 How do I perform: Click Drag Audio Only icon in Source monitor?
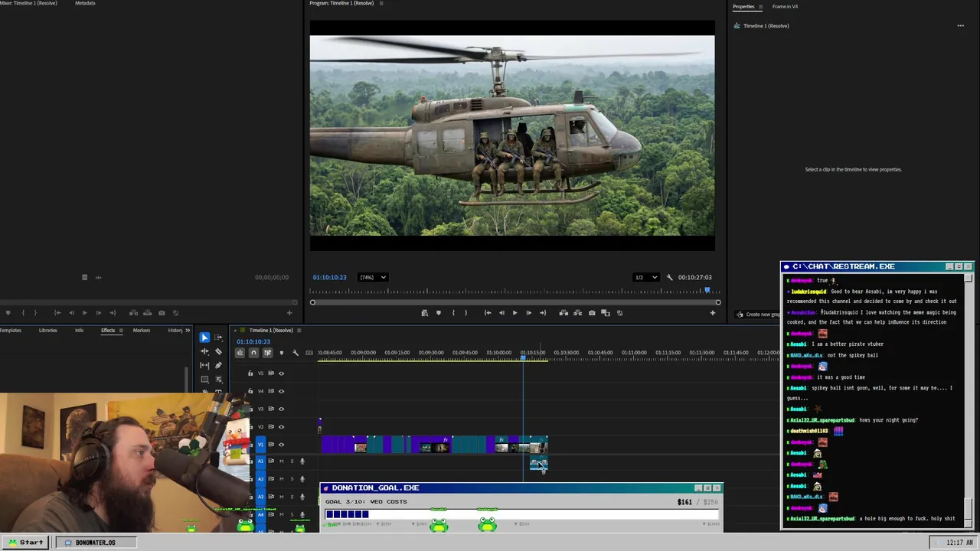coord(98,277)
